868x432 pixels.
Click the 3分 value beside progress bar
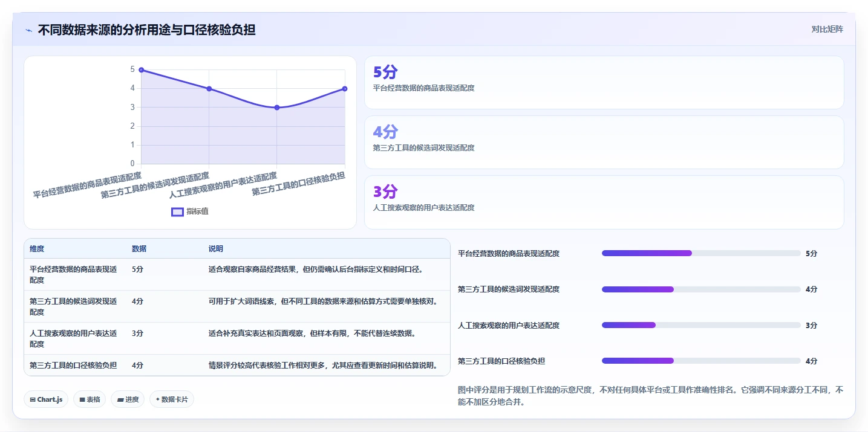click(x=811, y=325)
